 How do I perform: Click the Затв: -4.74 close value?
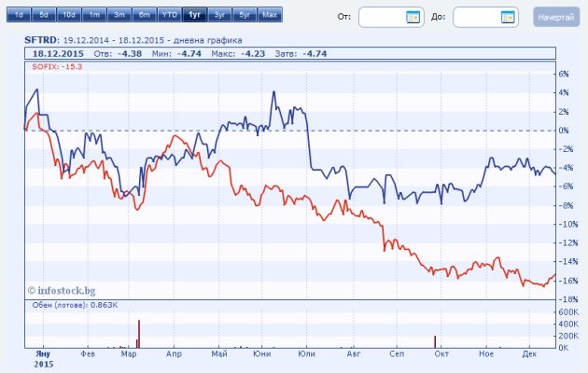301,53
